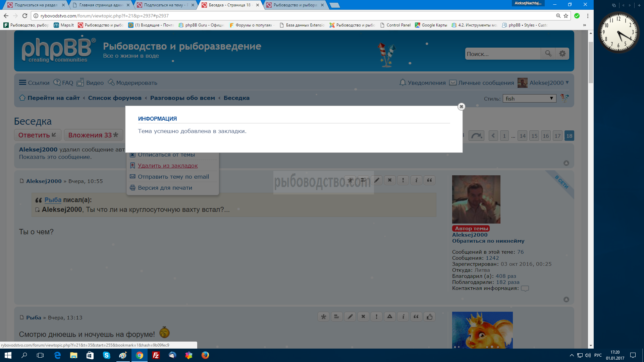Click in the Поиск search field
Image resolution: width=644 pixels, height=362 pixels.
point(502,54)
